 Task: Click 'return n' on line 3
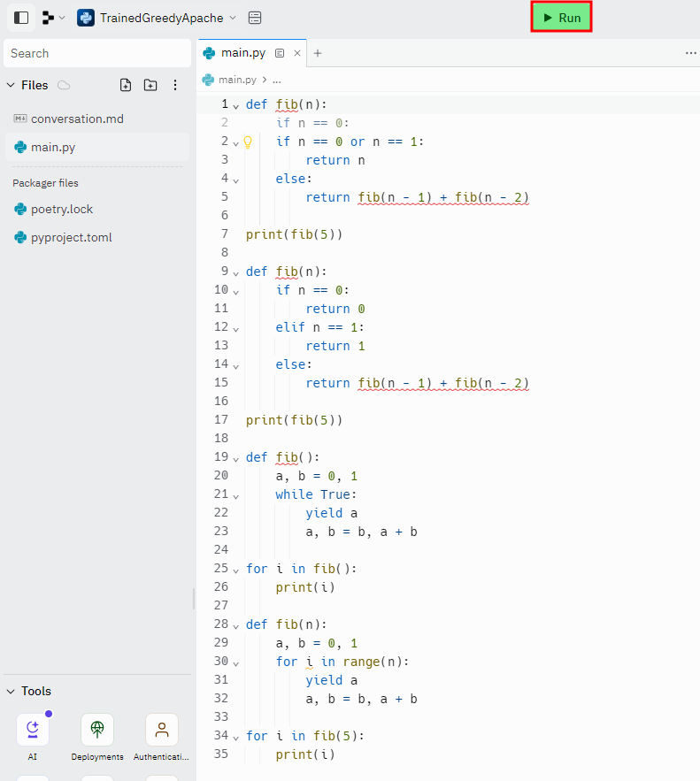click(335, 160)
